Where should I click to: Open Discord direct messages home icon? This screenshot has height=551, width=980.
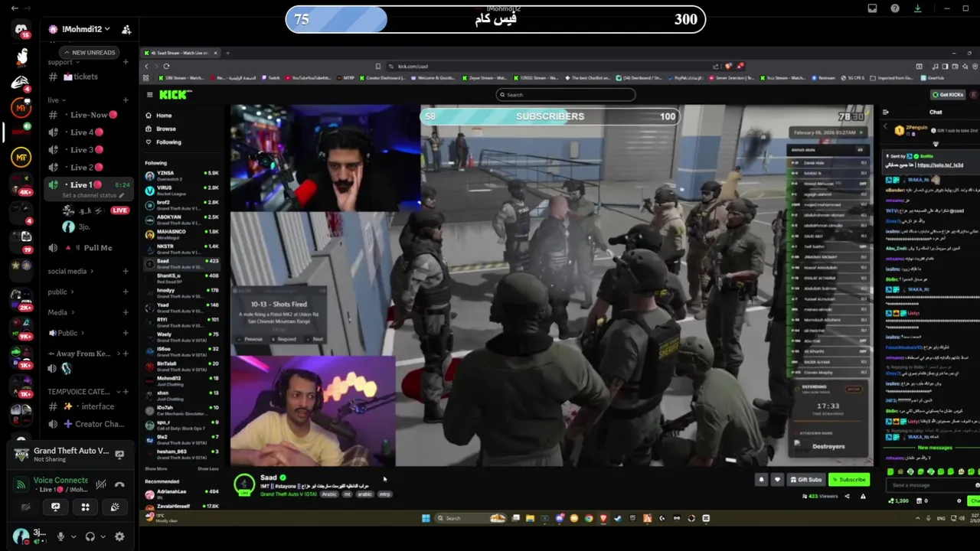(x=21, y=29)
